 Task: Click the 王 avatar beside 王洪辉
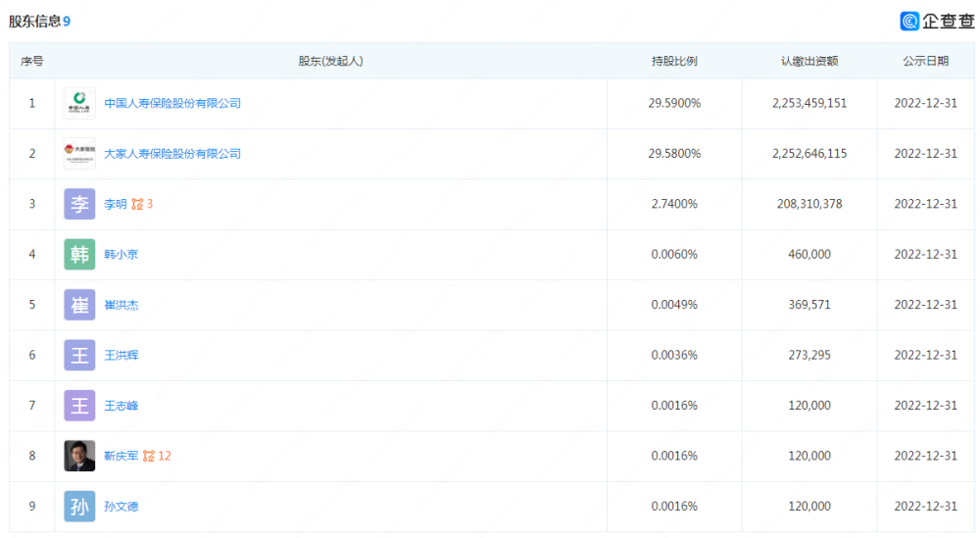pyautogui.click(x=79, y=355)
